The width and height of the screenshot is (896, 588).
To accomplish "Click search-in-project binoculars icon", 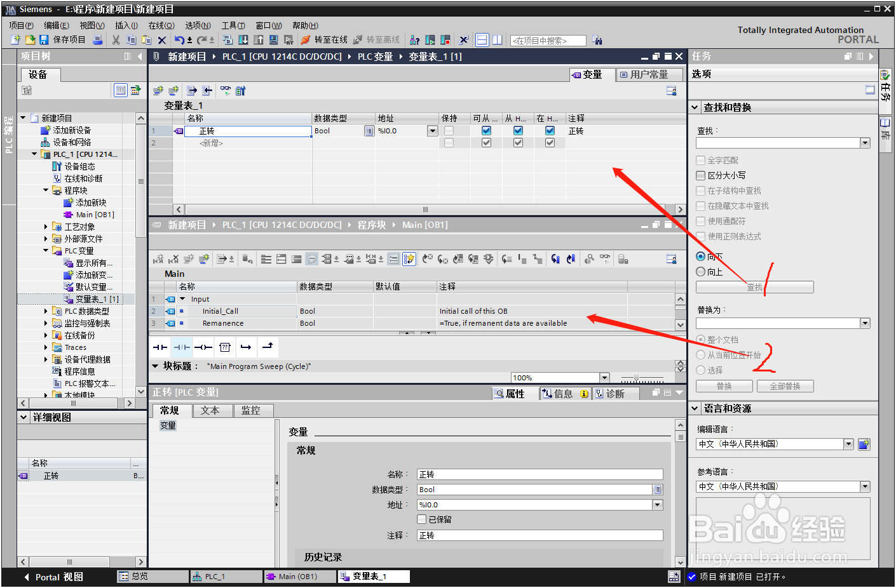I will [x=597, y=40].
